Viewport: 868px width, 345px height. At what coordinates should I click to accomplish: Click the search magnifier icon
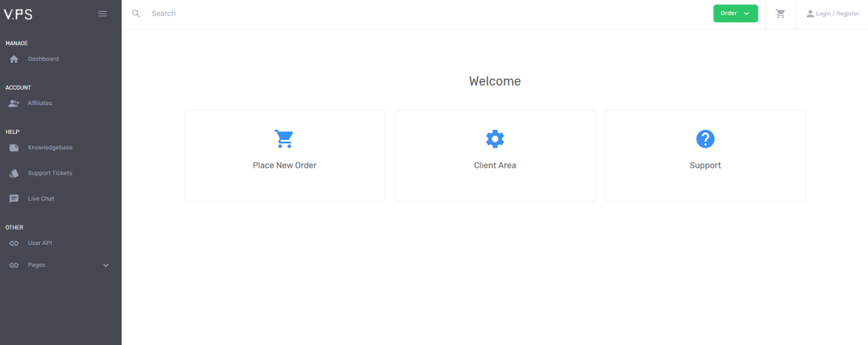[x=136, y=14]
